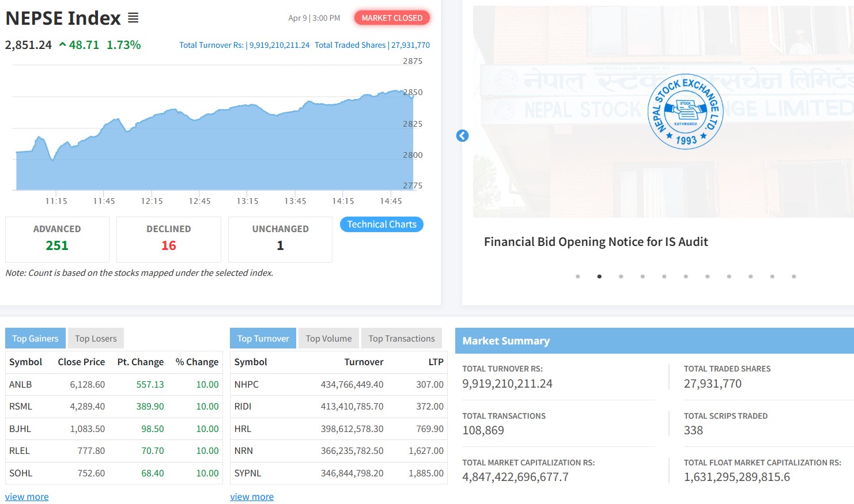Click the green up-arrow change indicator
The width and height of the screenshot is (854, 504).
click(x=62, y=45)
